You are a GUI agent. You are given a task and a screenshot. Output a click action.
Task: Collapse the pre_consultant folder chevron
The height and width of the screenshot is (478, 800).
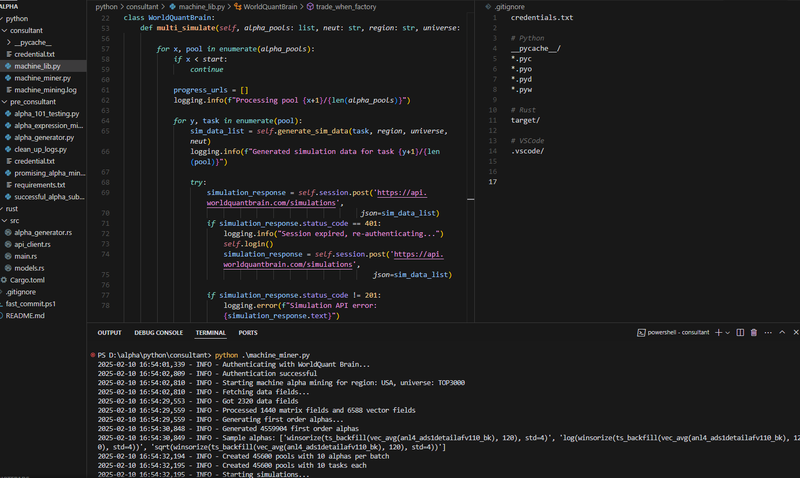tap(5, 102)
